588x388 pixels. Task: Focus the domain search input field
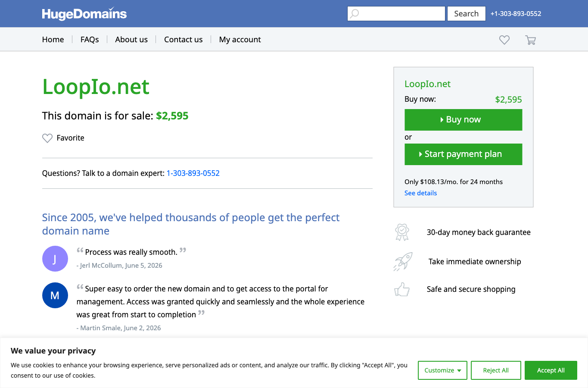[x=396, y=14]
